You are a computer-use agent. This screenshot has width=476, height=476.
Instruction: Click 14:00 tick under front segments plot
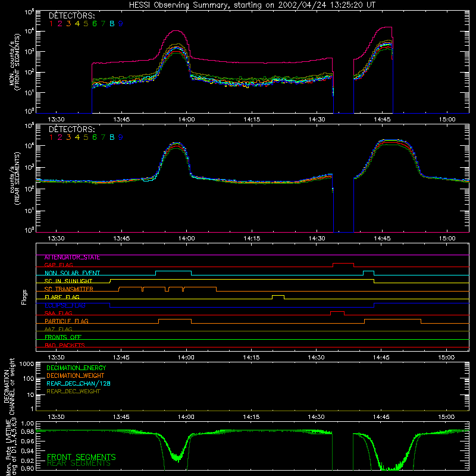point(186,120)
